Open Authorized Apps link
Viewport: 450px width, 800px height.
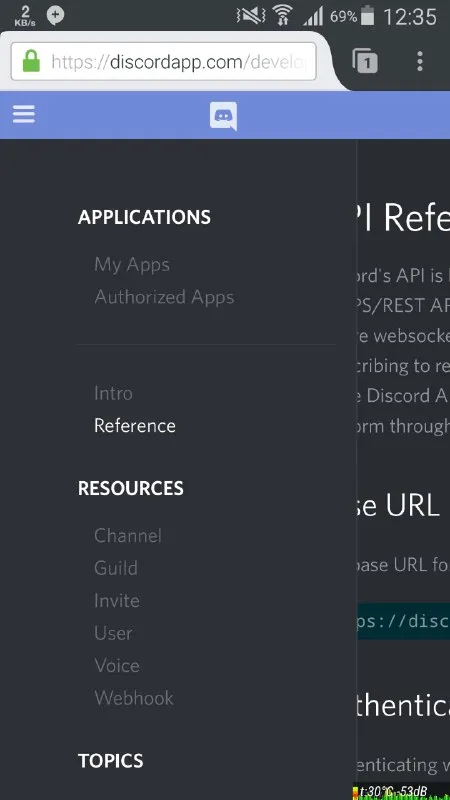(164, 297)
